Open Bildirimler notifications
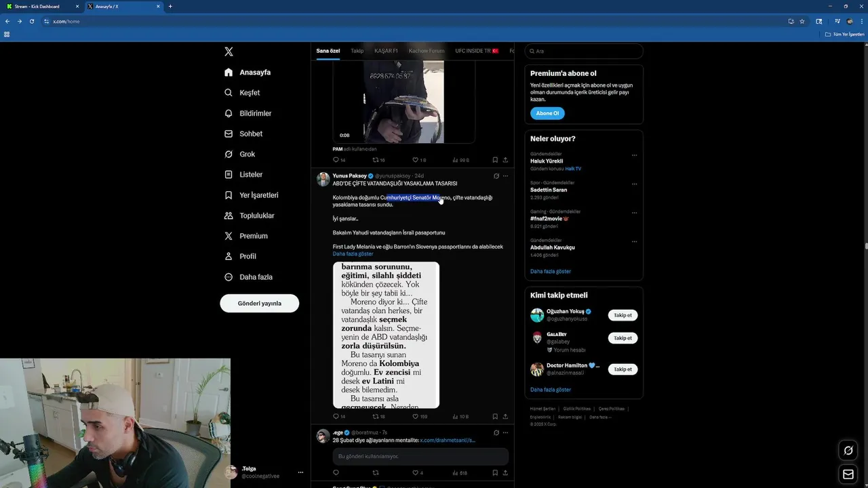This screenshot has width=868, height=488. pyautogui.click(x=248, y=113)
